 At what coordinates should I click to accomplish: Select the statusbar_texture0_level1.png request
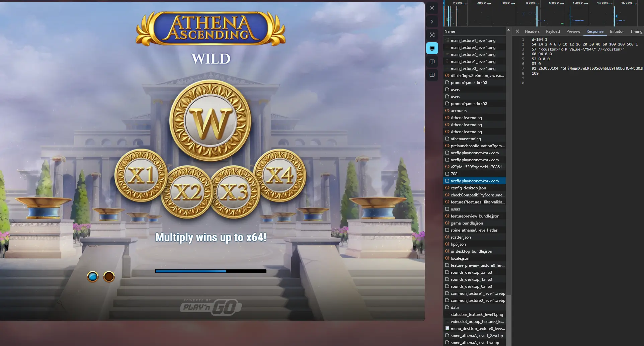tap(474, 314)
